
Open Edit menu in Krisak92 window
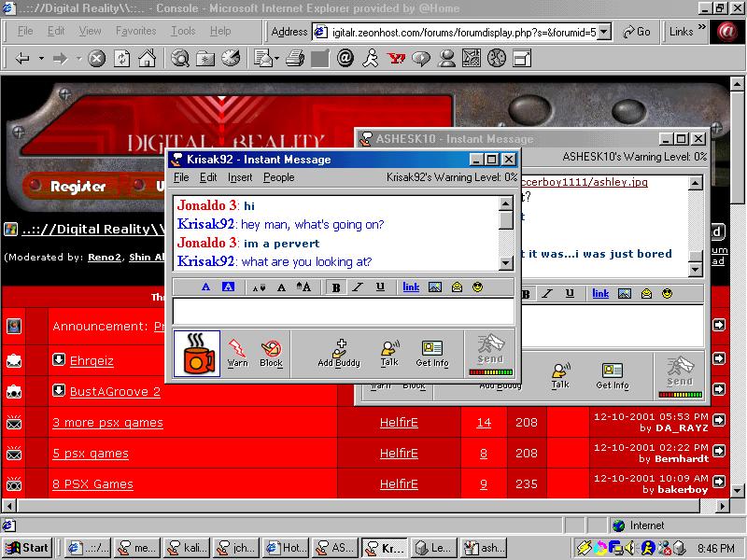pyautogui.click(x=208, y=177)
